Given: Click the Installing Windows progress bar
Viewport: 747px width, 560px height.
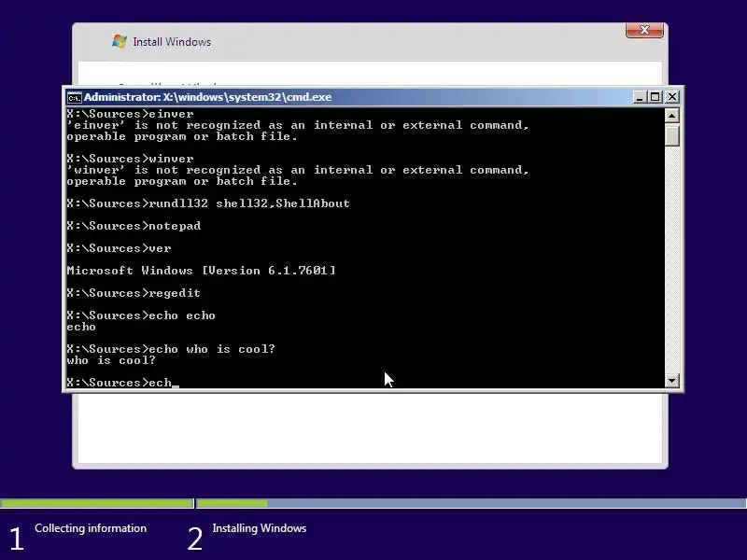Looking at the screenshot, I should 472,503.
